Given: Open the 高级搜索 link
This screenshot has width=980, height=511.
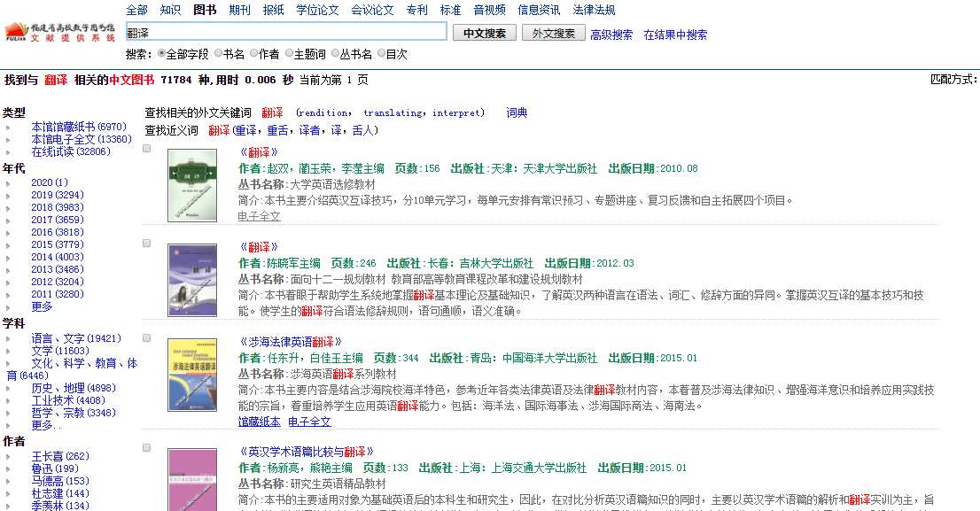Looking at the screenshot, I should (x=611, y=35).
